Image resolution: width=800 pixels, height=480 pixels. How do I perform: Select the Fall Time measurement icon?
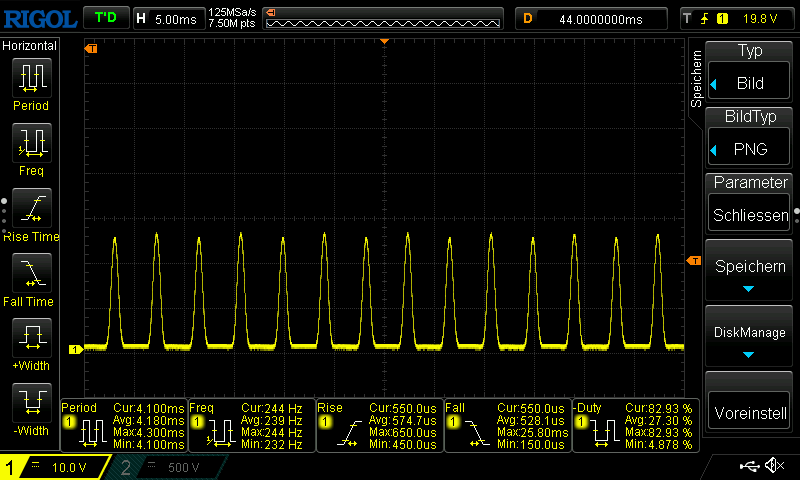(32, 273)
